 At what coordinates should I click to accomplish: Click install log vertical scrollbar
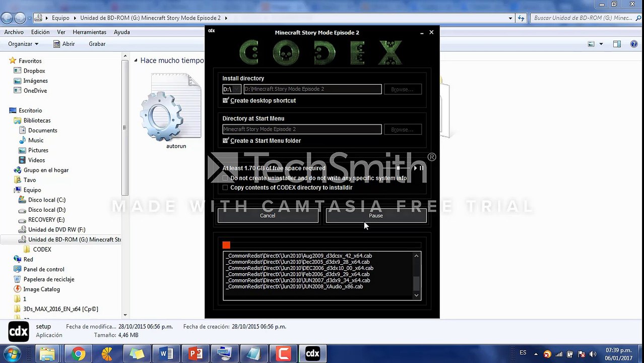point(416,276)
